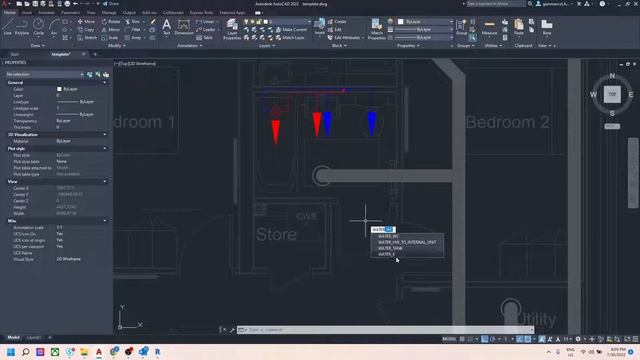Click the Linear dimension tool
Image resolution: width=640 pixels, height=360 pixels.
pyautogui.click(x=205, y=22)
